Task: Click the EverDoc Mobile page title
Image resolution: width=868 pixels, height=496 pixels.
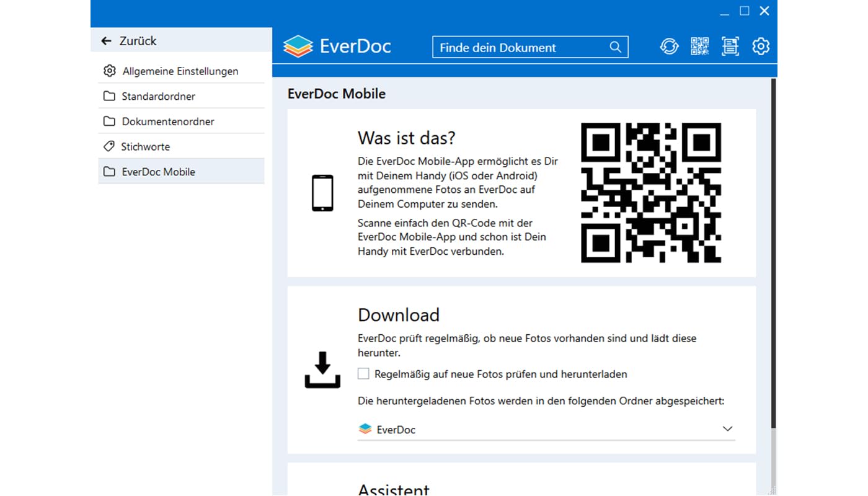Action: (x=337, y=94)
